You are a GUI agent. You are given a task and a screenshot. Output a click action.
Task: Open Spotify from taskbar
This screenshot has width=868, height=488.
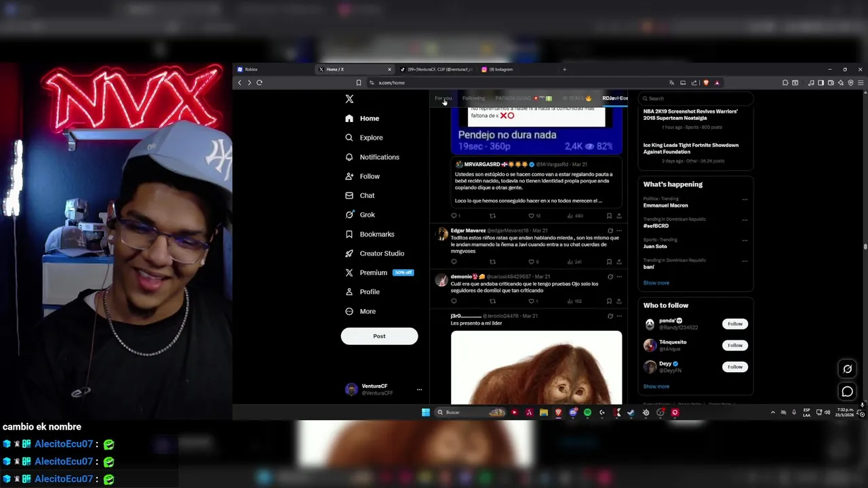pos(587,412)
